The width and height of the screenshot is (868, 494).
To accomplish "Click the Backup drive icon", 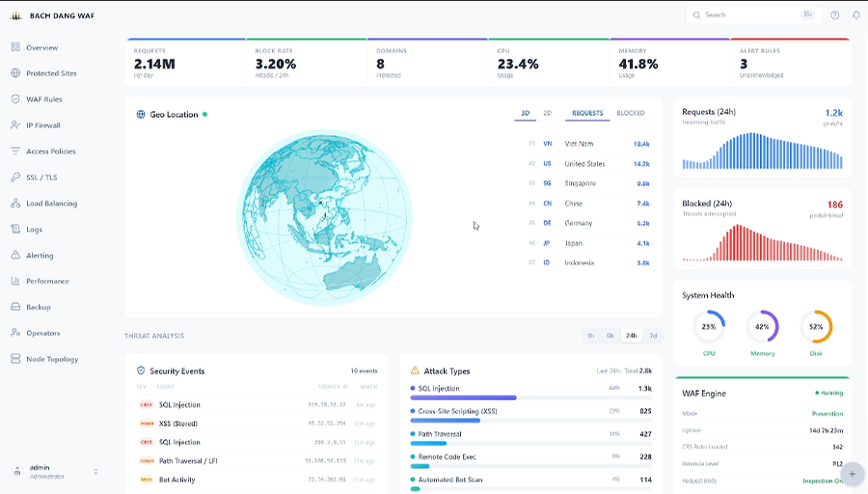I will point(15,307).
